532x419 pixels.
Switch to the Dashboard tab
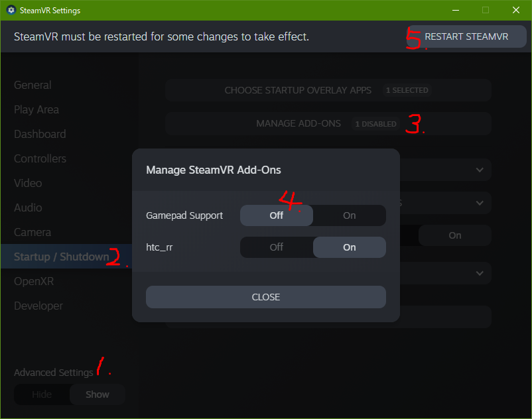40,134
